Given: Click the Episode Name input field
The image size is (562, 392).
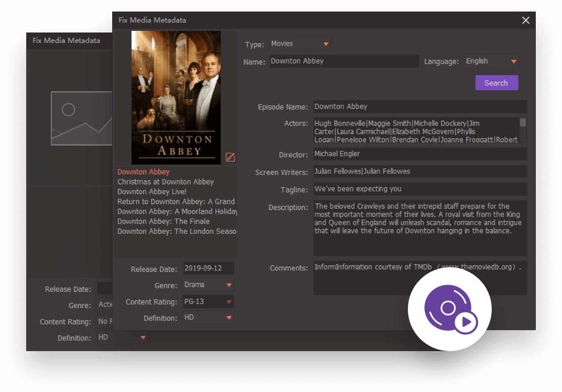Looking at the screenshot, I should 420,107.
